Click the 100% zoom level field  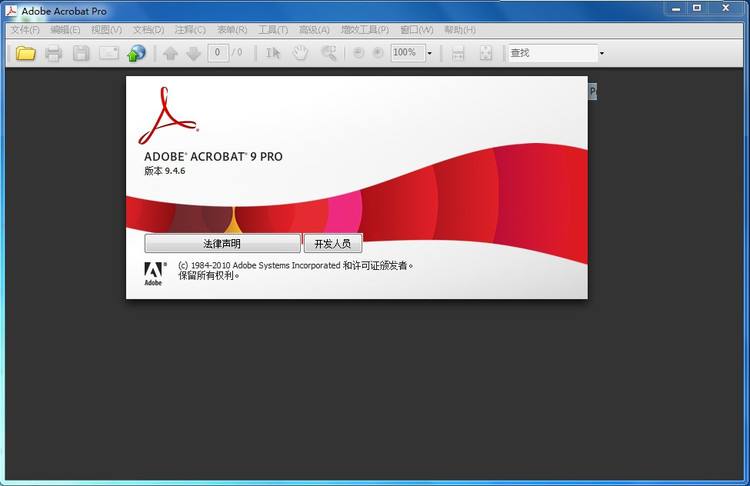tap(408, 53)
